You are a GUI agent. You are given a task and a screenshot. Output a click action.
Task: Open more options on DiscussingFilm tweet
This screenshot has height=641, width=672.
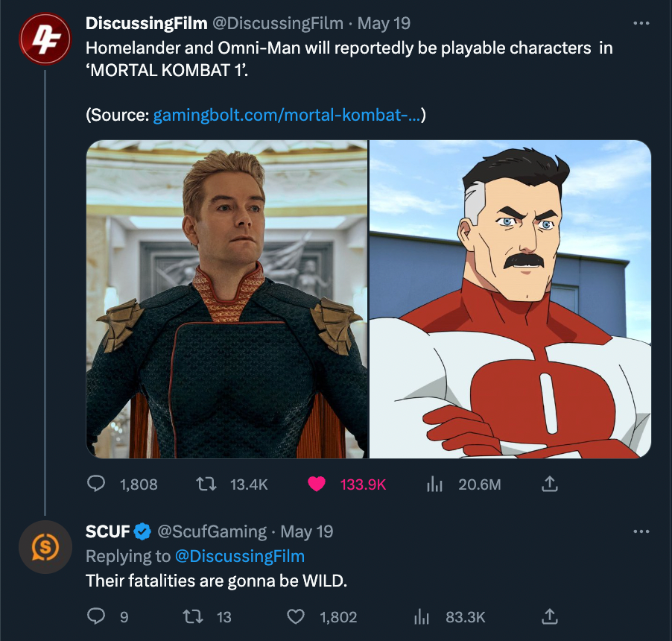(641, 23)
